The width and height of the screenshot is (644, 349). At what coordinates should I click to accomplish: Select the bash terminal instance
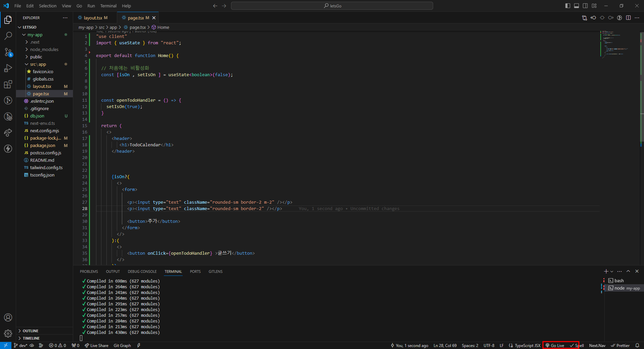[624, 281]
